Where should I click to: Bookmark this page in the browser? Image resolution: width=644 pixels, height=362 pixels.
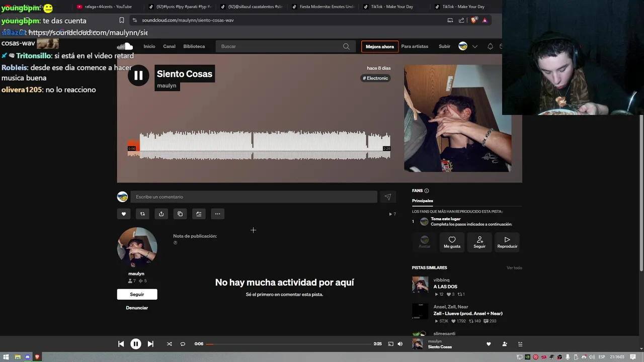pyautogui.click(x=122, y=20)
